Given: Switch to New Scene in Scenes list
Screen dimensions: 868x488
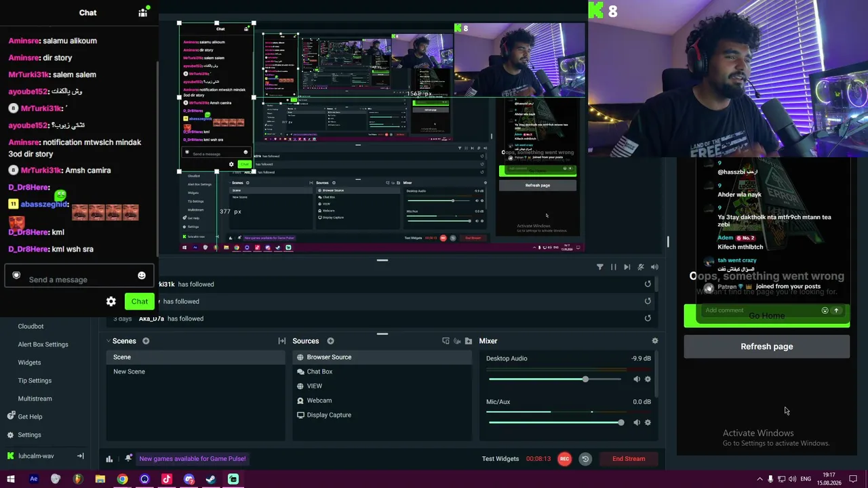Looking at the screenshot, I should (195, 371).
